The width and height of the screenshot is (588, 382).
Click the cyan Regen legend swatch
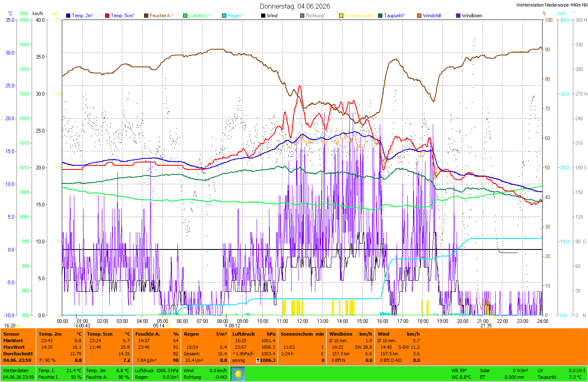coord(224,16)
